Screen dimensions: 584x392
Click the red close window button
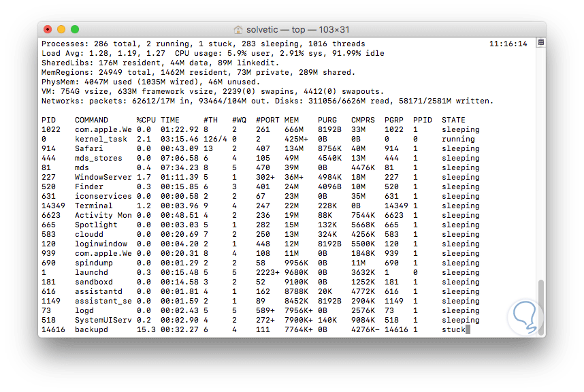(x=48, y=29)
